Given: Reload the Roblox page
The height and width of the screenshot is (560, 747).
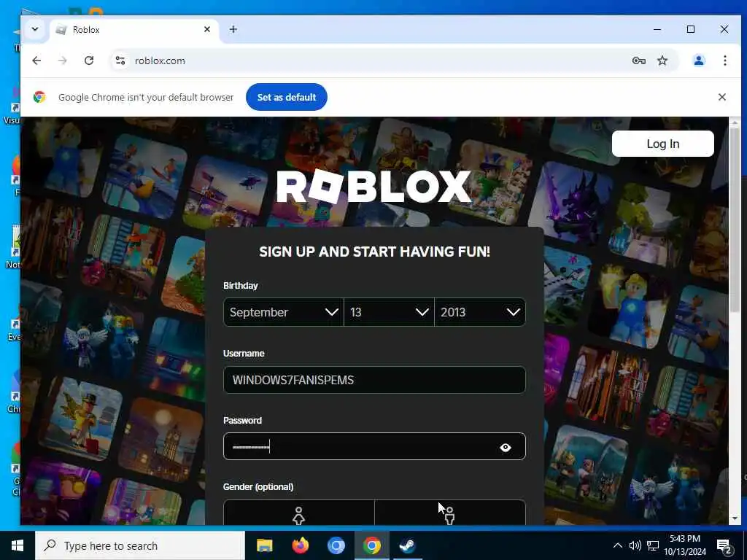Looking at the screenshot, I should click(x=89, y=61).
